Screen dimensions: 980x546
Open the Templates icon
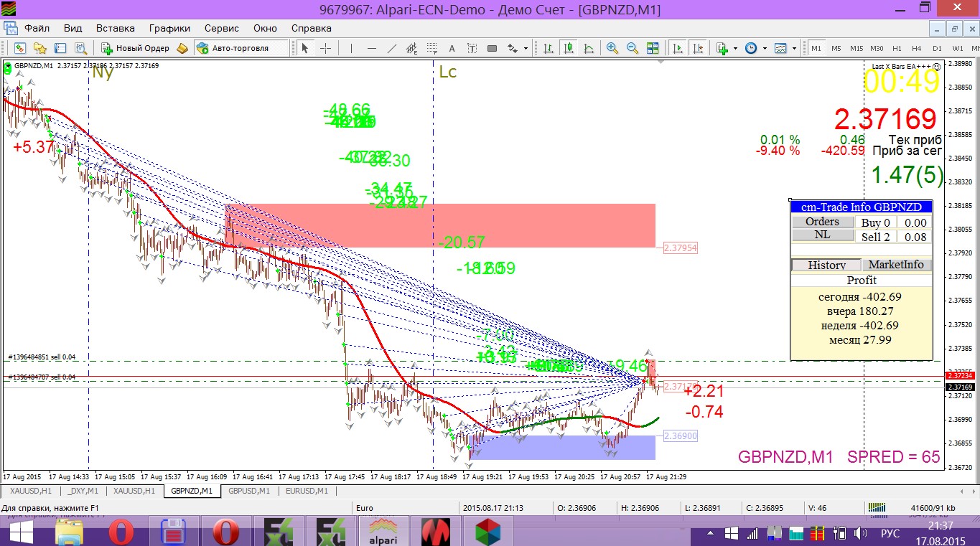tap(780, 48)
